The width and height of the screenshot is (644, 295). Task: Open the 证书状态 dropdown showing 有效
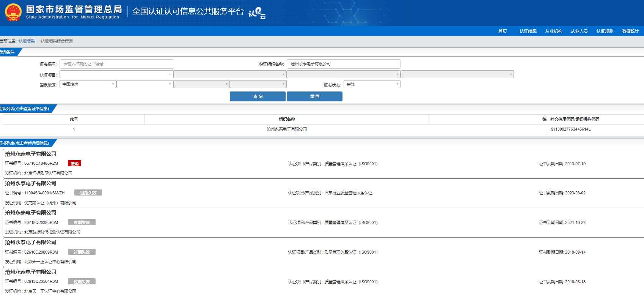tap(372, 84)
